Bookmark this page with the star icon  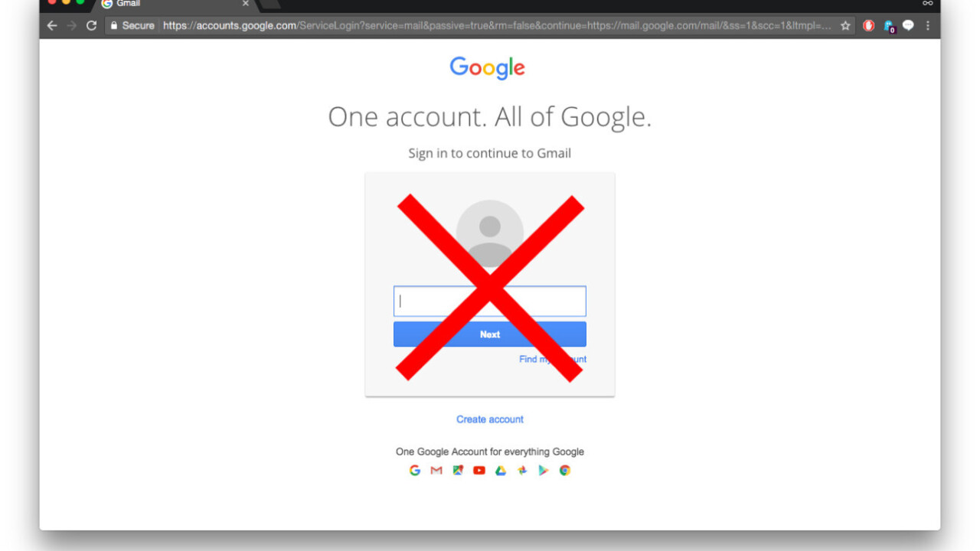click(845, 25)
